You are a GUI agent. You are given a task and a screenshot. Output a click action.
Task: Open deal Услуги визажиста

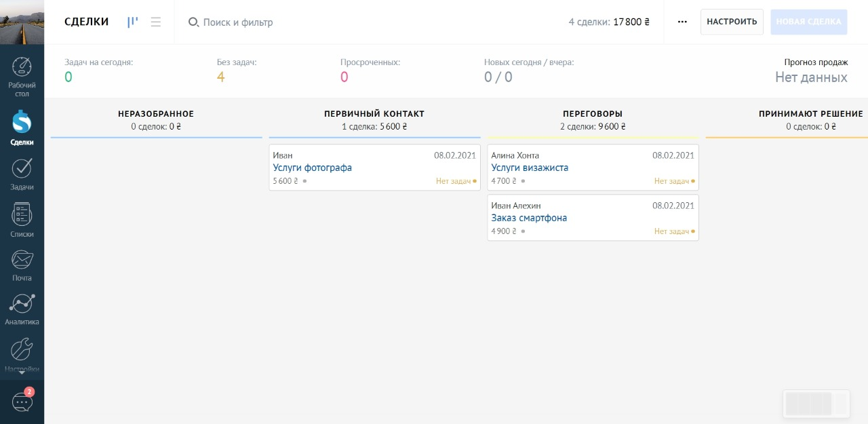click(530, 168)
